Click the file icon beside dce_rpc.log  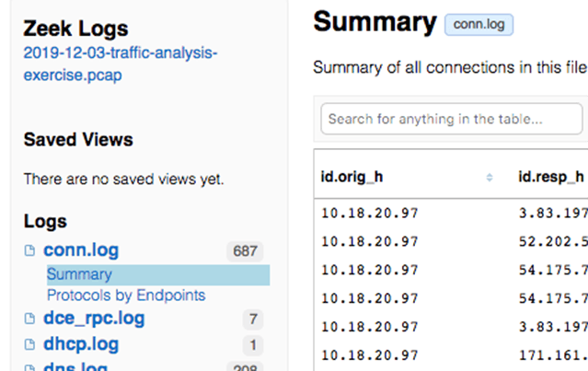pyautogui.click(x=29, y=319)
